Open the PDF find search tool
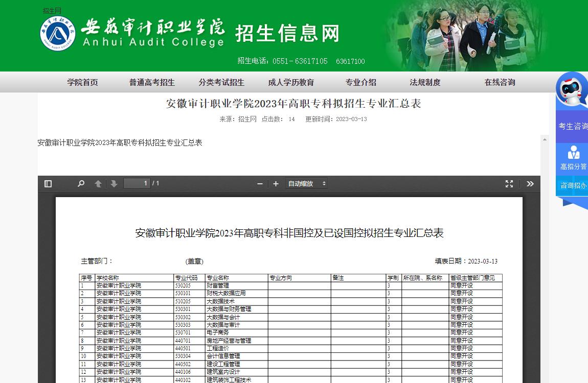588x383 pixels. coord(81,184)
